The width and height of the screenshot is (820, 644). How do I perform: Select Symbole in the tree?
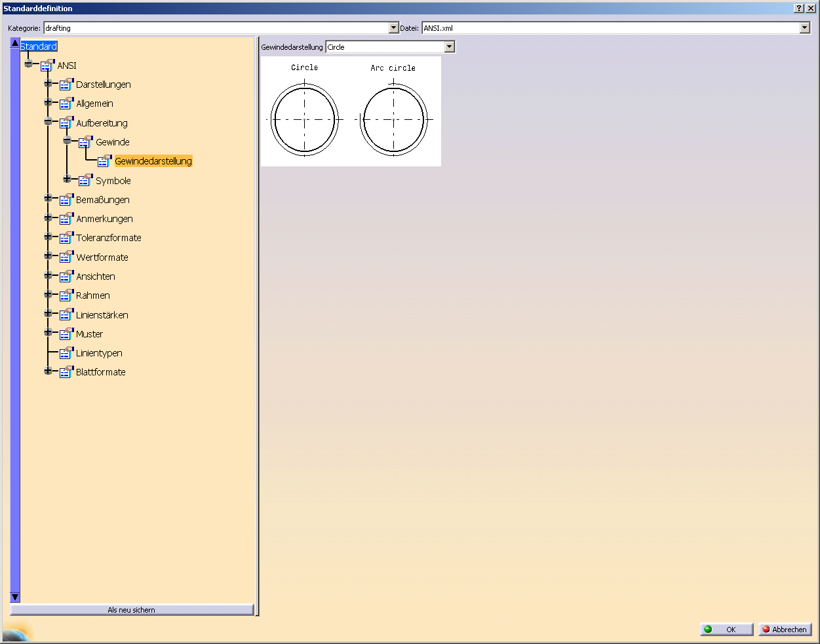tap(113, 181)
